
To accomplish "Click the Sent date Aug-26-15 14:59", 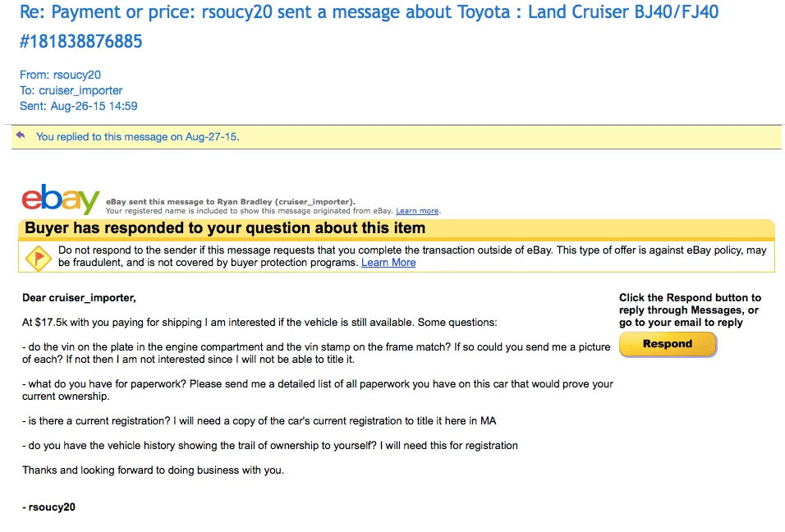I will pos(94,106).
